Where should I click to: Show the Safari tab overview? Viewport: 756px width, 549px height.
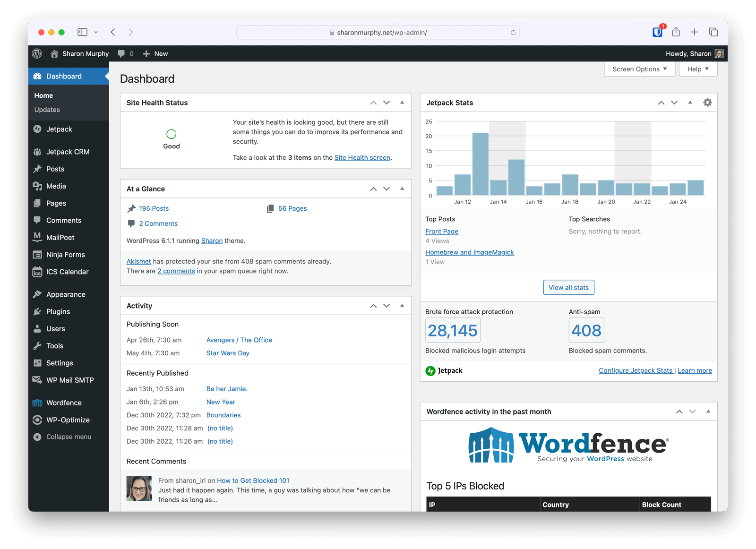[x=713, y=32]
